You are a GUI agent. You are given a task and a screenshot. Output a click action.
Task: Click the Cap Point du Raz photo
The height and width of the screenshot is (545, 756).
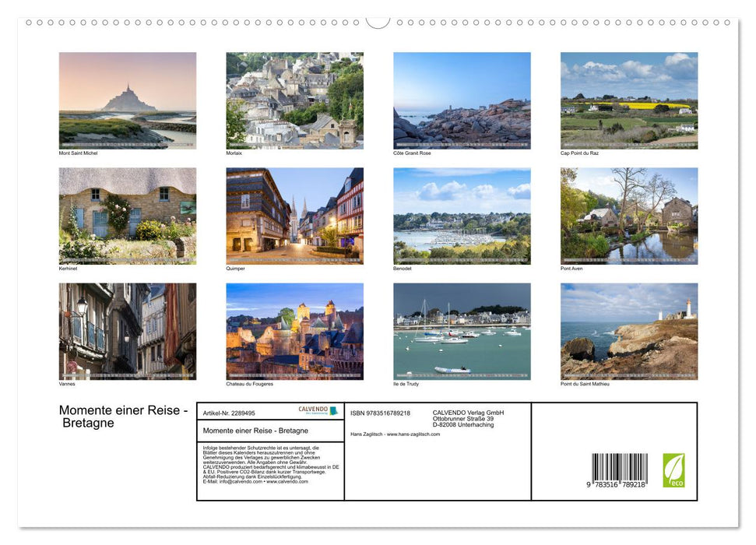pyautogui.click(x=629, y=100)
